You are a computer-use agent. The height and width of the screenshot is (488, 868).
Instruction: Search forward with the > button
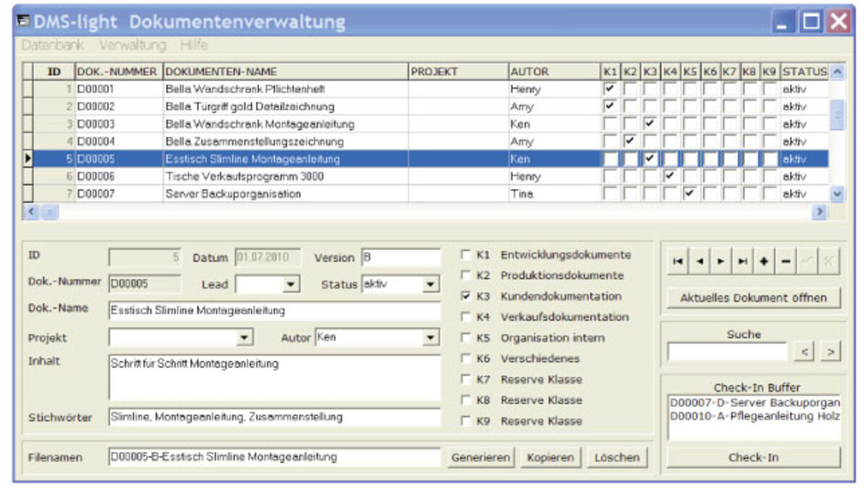830,352
